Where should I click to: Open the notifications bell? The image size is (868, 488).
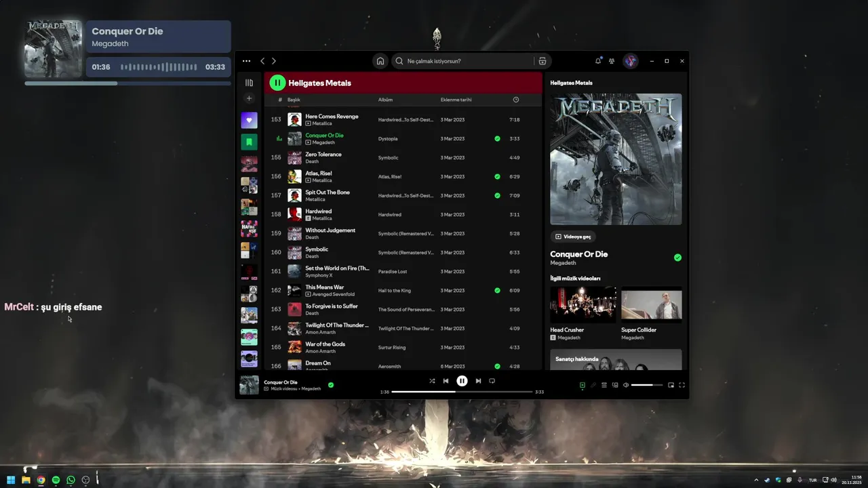598,61
